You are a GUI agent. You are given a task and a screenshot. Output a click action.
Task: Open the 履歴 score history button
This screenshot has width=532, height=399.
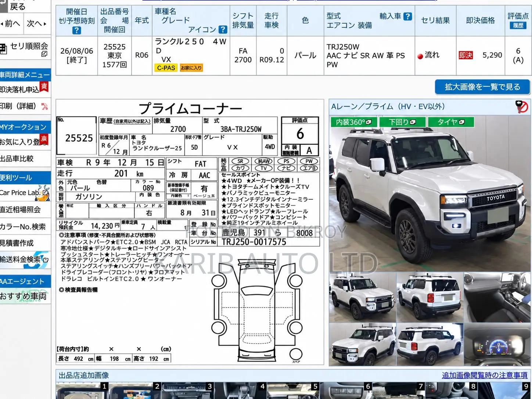click(x=518, y=25)
